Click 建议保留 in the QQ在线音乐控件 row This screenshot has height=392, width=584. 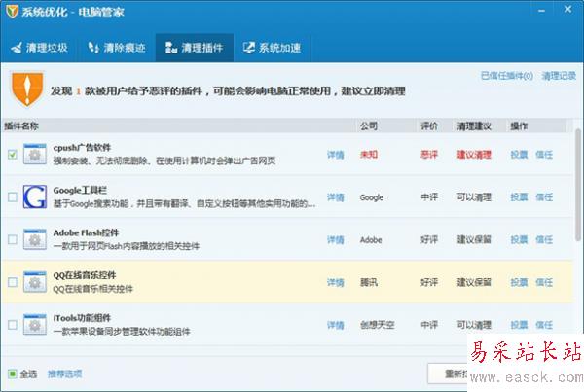[474, 282]
